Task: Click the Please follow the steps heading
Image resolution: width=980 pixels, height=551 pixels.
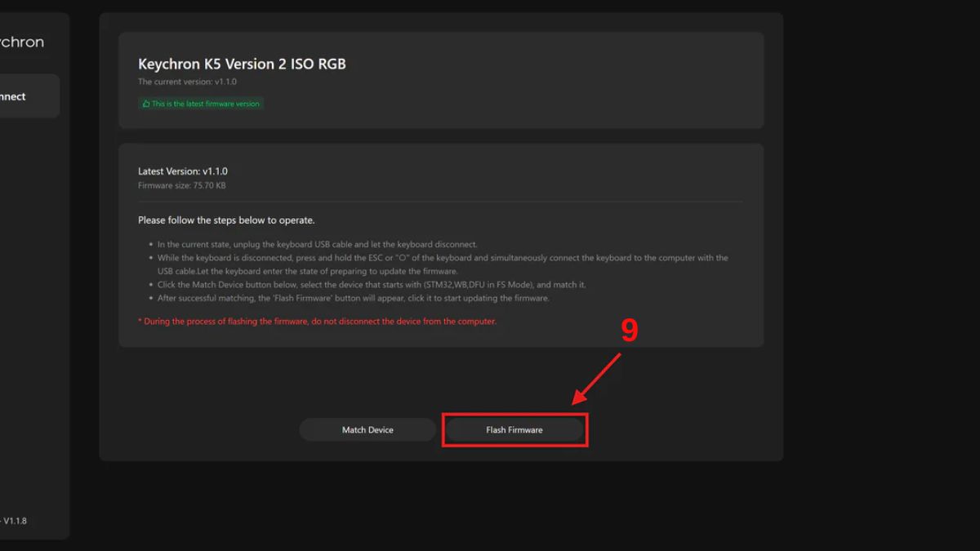Action: click(225, 220)
